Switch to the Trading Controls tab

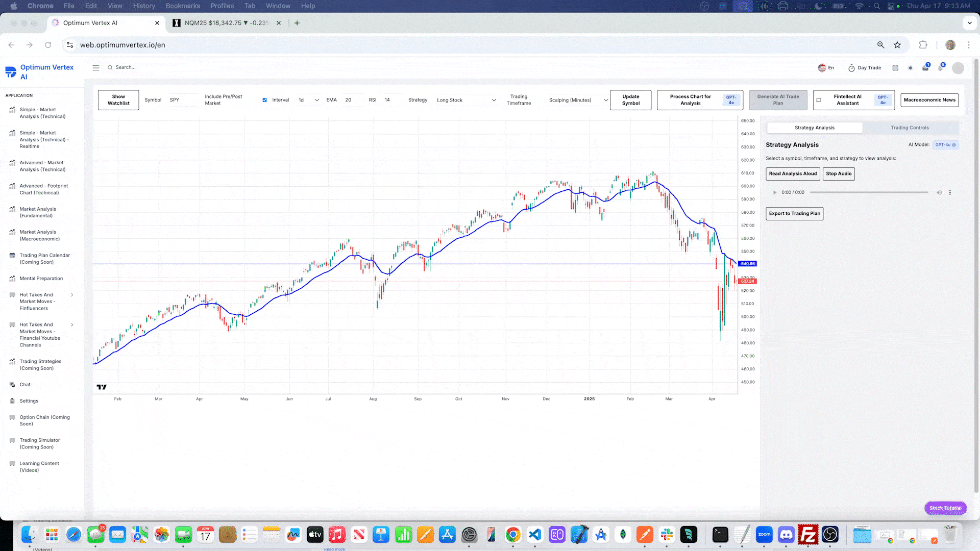point(910,128)
